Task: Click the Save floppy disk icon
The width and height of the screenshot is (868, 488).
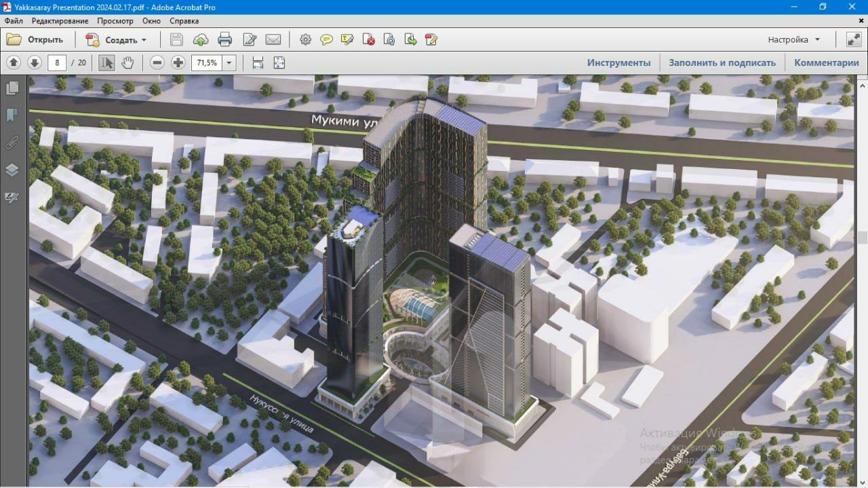Action: [x=176, y=39]
